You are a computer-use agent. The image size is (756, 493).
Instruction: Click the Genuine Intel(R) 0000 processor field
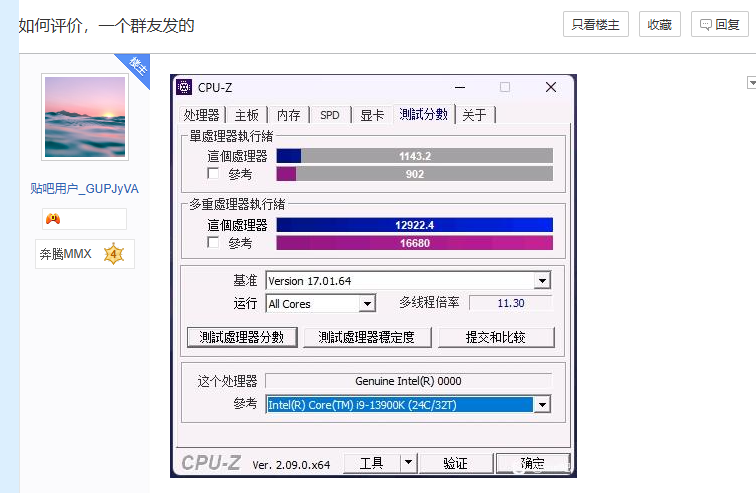pos(408,381)
